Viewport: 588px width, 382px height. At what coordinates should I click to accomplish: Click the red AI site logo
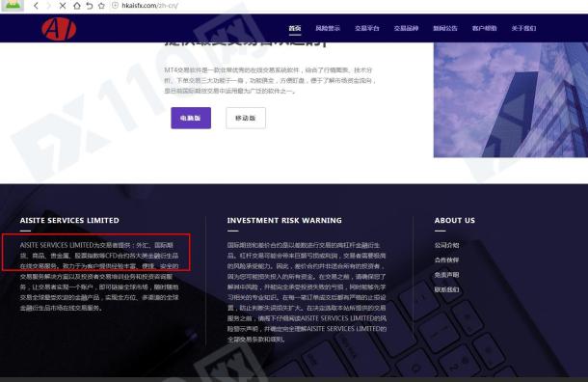pos(59,29)
